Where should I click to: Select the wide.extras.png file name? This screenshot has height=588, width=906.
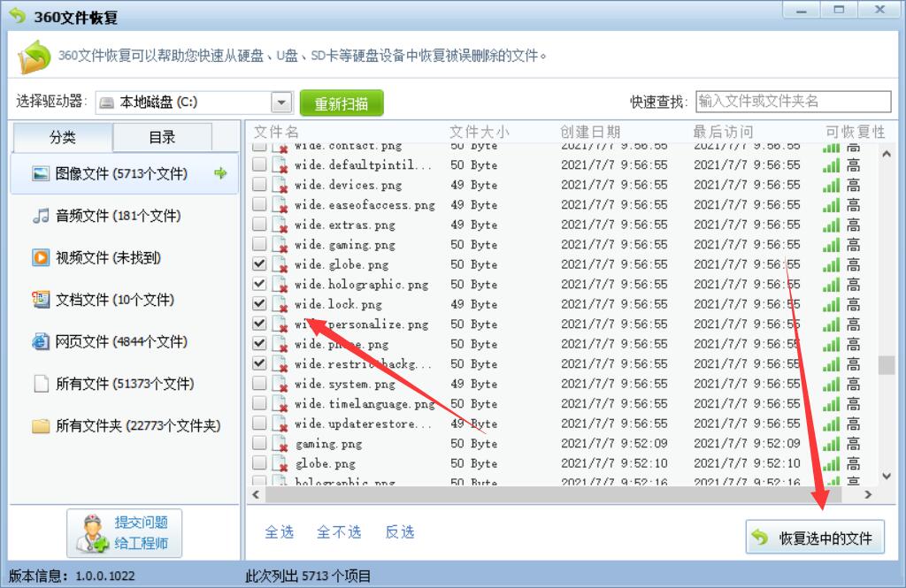click(345, 225)
